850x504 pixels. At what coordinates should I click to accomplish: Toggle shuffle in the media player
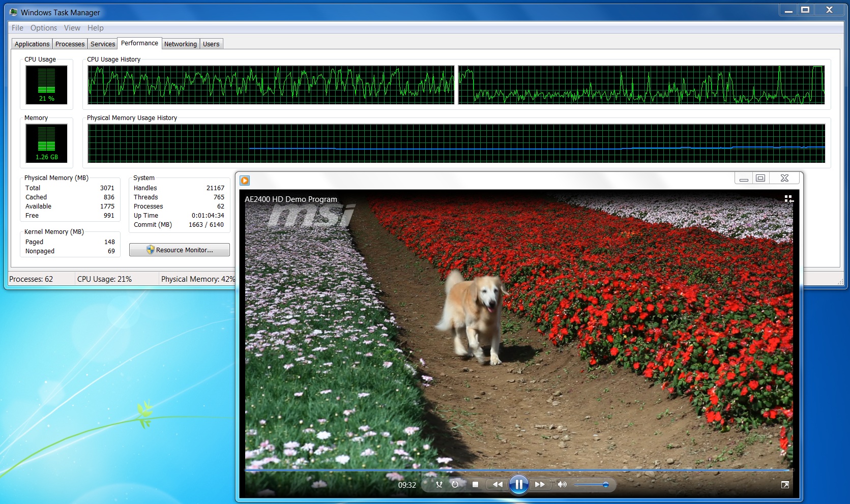439,485
